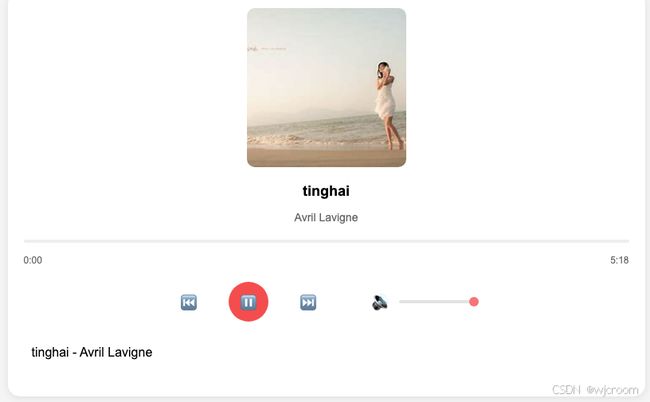Select playlist entry tinghai - Avril Lavigne
The width and height of the screenshot is (650, 402).
point(92,352)
